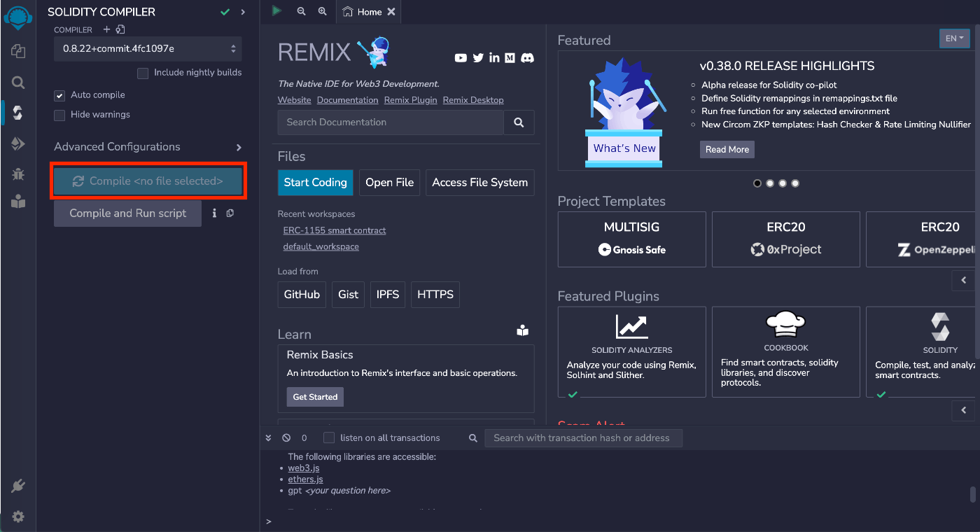Open the LinkedIn social icon
This screenshot has width=980, height=532.
[494, 58]
